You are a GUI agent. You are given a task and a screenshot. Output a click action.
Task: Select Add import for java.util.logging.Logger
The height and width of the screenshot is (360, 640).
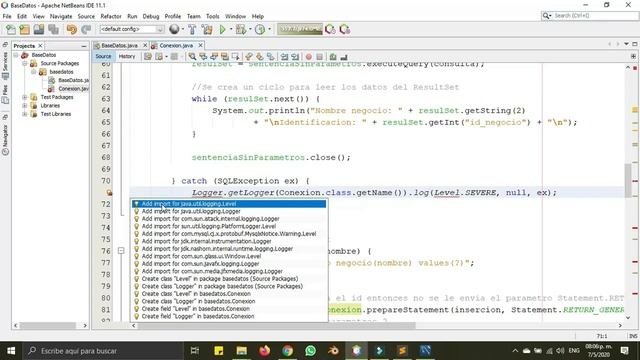click(x=229, y=211)
